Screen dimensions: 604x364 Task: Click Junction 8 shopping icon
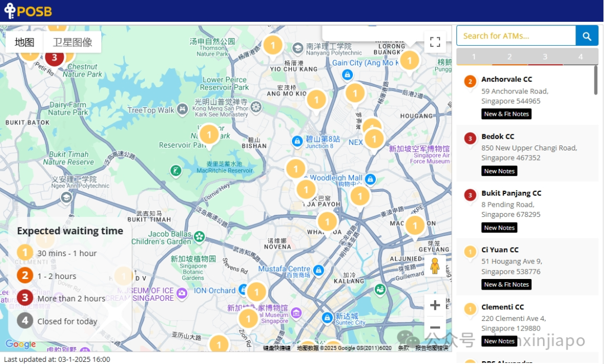point(297,142)
